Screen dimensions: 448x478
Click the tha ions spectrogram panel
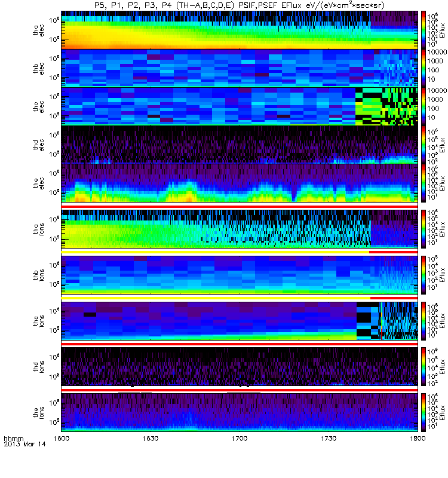[x=240, y=229]
